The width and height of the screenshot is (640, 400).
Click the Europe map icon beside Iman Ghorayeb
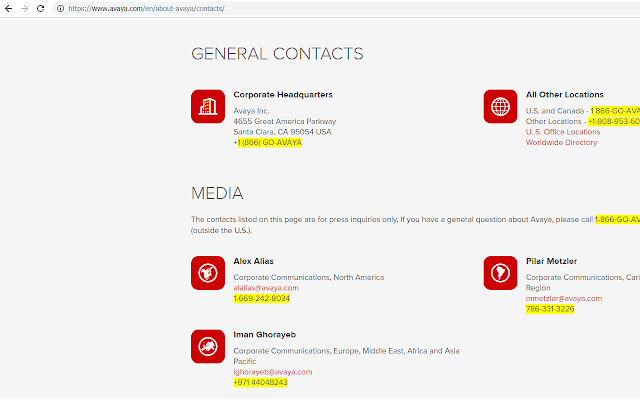click(x=208, y=347)
